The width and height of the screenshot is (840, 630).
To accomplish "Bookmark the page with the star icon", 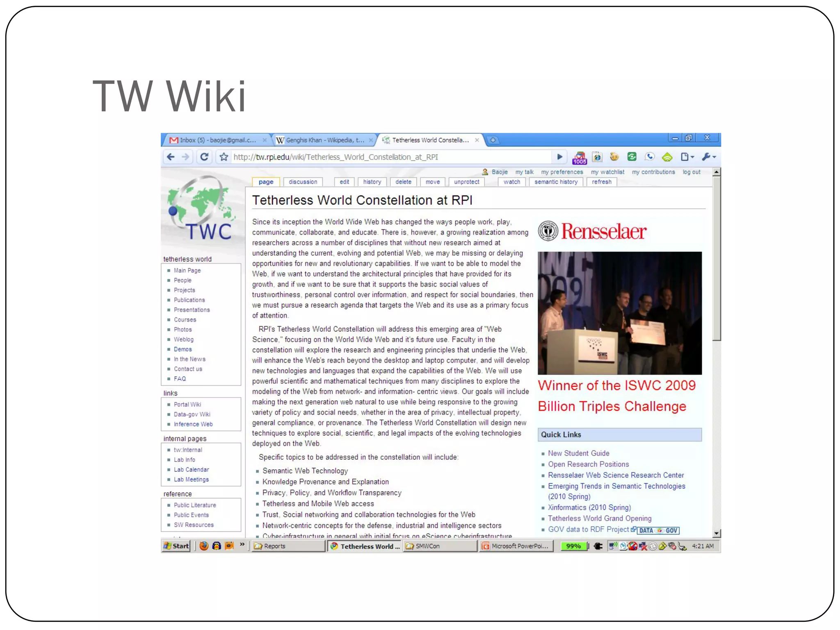I will [224, 157].
